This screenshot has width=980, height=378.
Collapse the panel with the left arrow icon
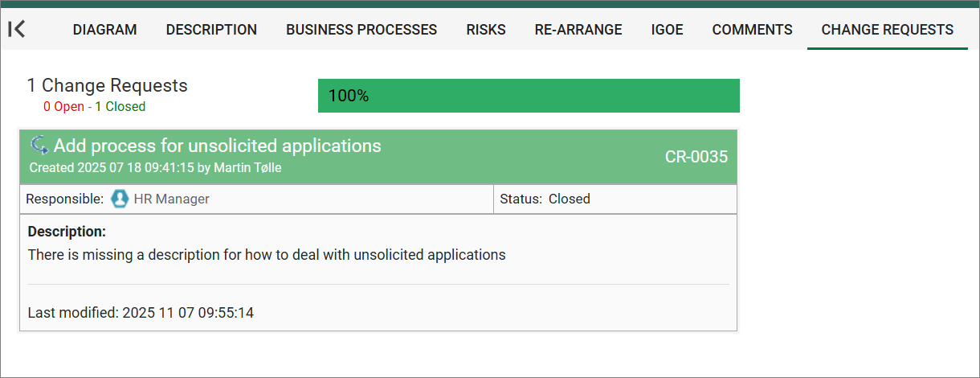pos(17,29)
